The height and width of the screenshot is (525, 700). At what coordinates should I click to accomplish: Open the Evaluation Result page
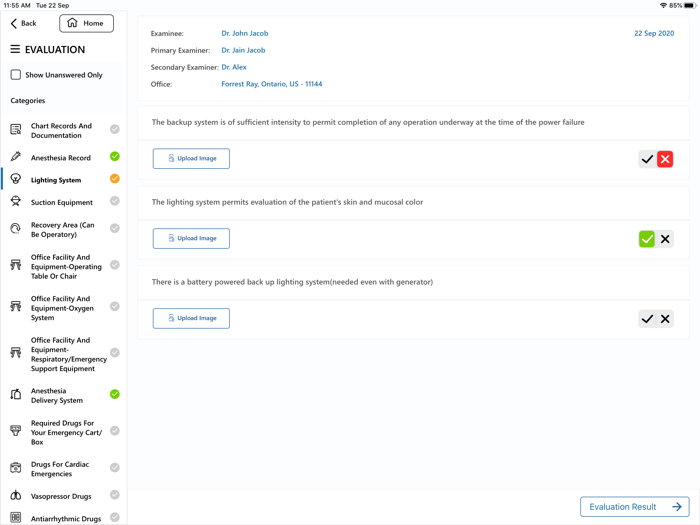click(634, 507)
